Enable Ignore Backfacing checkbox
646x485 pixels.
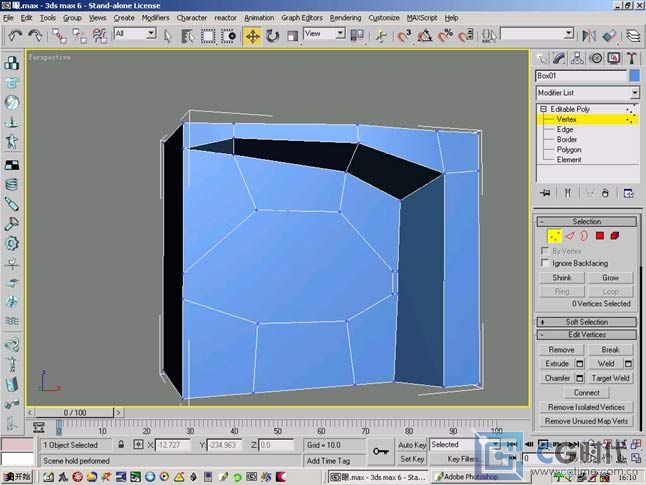(545, 263)
